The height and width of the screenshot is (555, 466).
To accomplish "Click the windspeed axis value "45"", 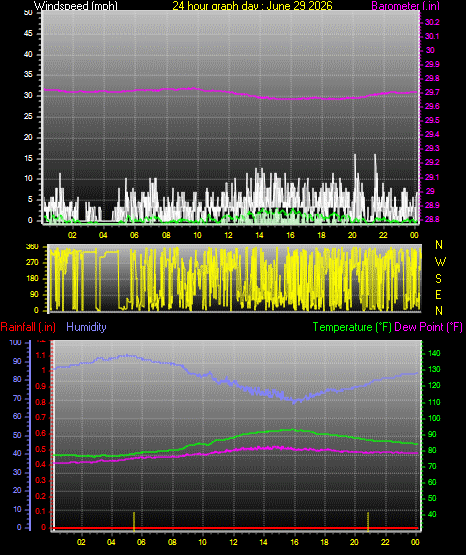I will click(28, 34).
